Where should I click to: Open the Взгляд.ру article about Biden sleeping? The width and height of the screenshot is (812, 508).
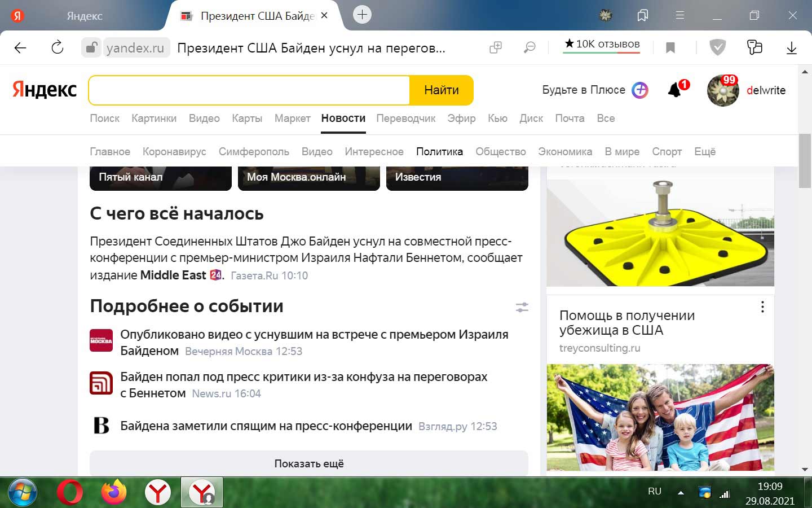tap(266, 426)
